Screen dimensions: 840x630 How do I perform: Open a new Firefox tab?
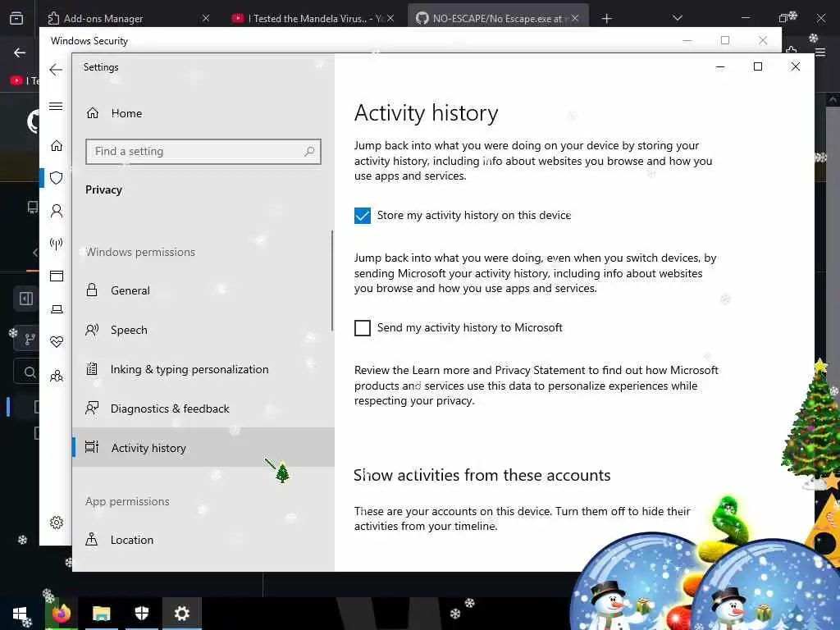pyautogui.click(x=606, y=19)
